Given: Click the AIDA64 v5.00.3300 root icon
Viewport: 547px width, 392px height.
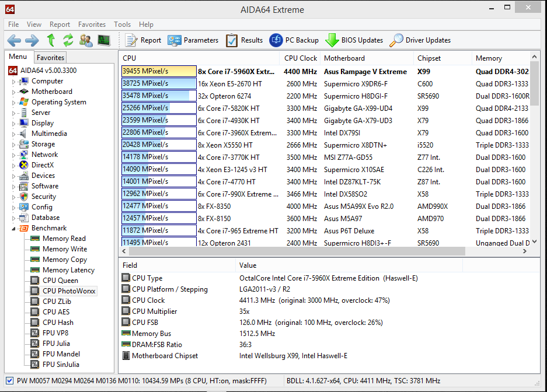Looking at the screenshot, I should pos(13,71).
